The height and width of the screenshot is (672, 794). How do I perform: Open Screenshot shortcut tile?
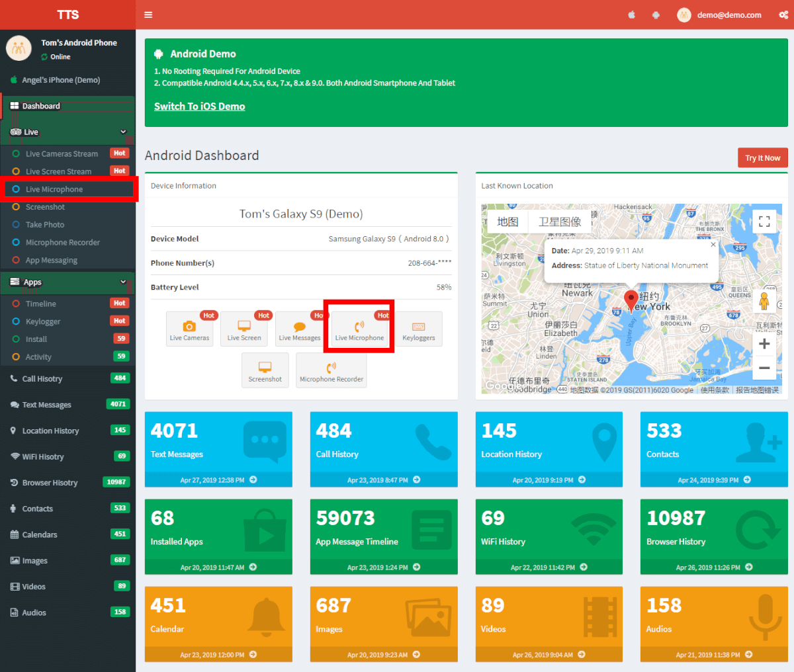[265, 370]
